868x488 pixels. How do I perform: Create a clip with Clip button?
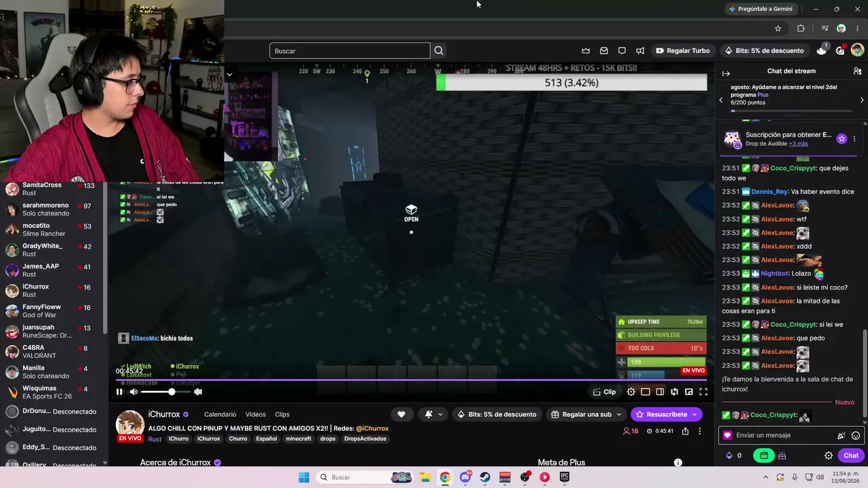coord(604,392)
